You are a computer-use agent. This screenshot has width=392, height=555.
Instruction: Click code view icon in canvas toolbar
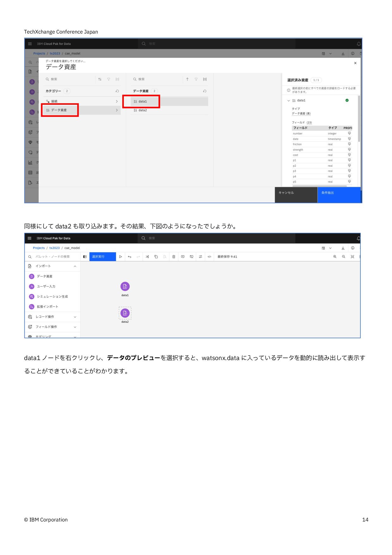click(209, 257)
